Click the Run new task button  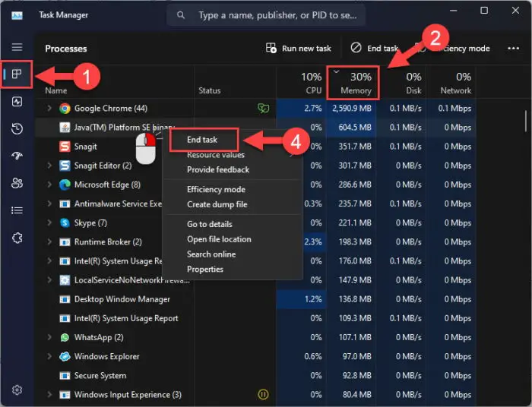[298, 48]
